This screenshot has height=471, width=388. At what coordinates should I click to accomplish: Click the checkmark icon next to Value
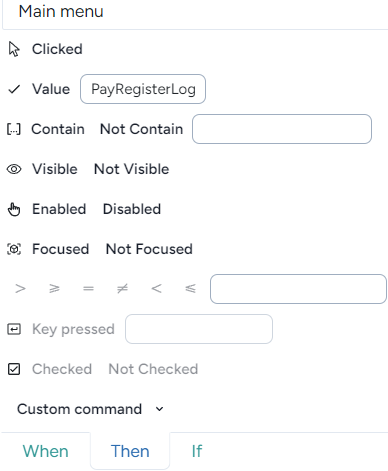click(x=14, y=89)
